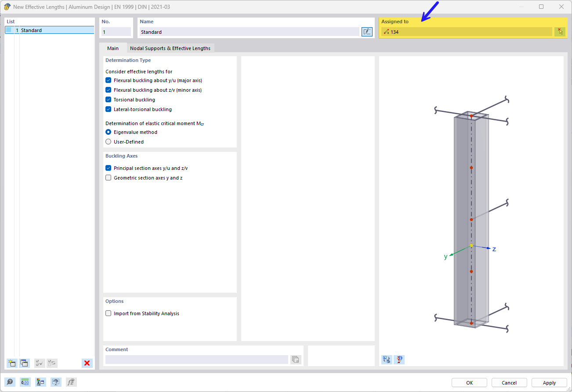Viewport: 572px width, 392px height.
Task: Delete the Standard entry with red X
Action: tap(87, 363)
